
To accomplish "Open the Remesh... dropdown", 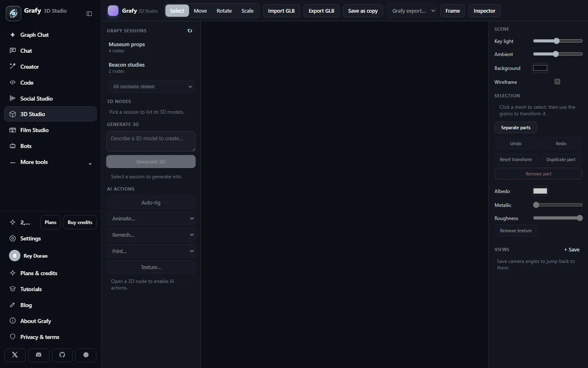I will pos(151,235).
